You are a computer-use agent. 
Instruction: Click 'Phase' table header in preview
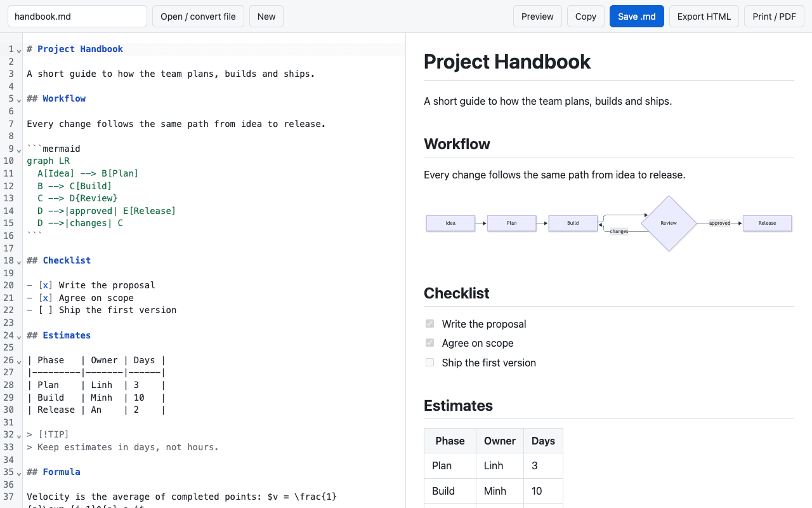450,441
